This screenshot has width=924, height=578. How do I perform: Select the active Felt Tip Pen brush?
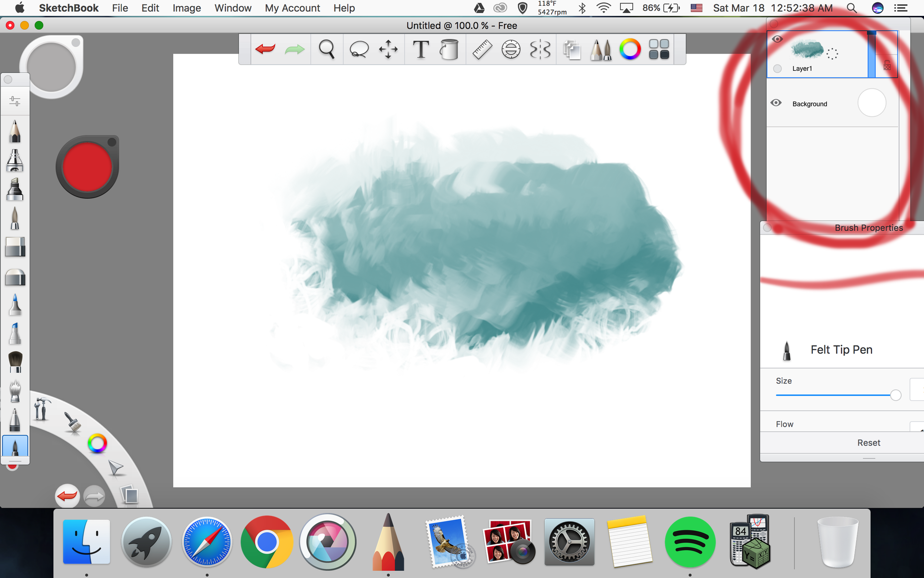pos(15,447)
